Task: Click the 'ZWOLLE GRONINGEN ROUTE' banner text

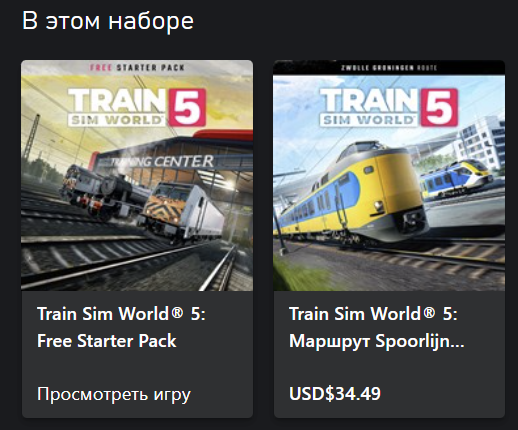Action: click(389, 68)
